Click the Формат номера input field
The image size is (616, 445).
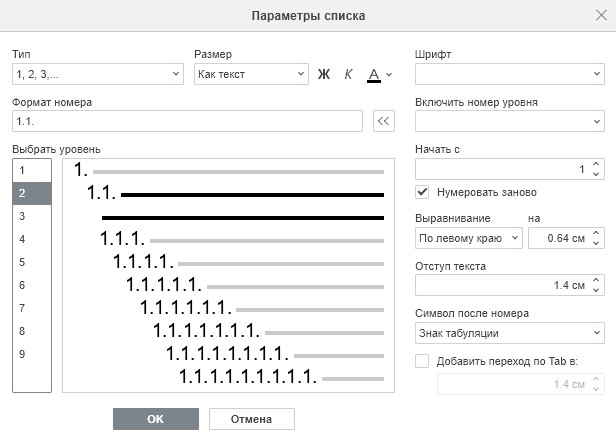[187, 121]
